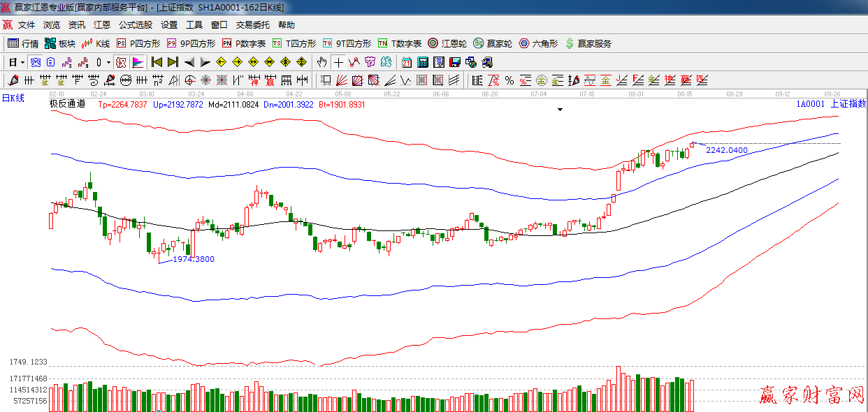Open the 交易委托 menu
868x412 pixels.
(x=252, y=25)
